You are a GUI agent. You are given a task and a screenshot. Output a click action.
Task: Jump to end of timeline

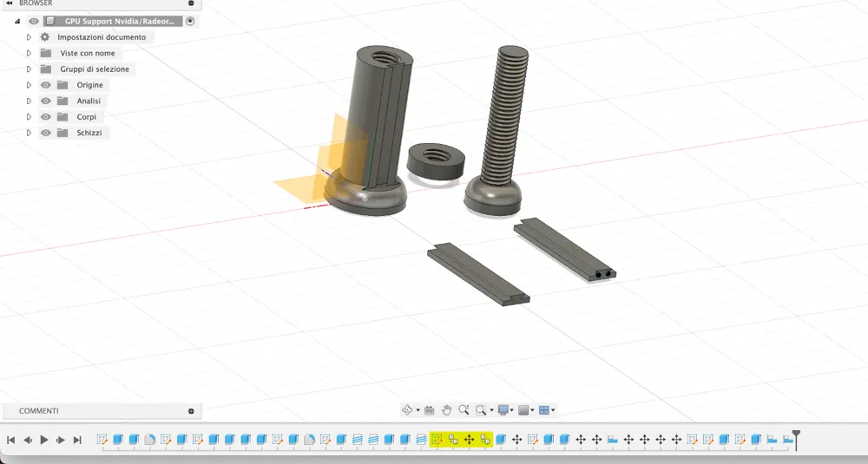[x=77, y=440]
